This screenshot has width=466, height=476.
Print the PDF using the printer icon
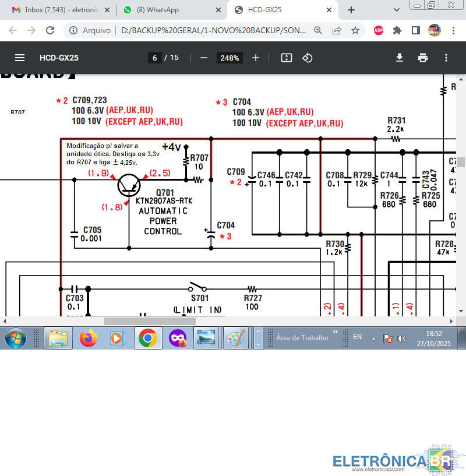(423, 58)
